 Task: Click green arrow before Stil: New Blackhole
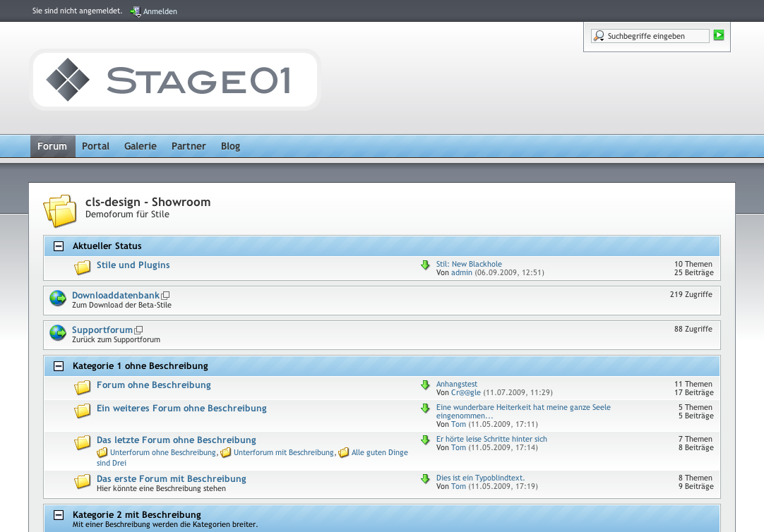pyautogui.click(x=425, y=265)
